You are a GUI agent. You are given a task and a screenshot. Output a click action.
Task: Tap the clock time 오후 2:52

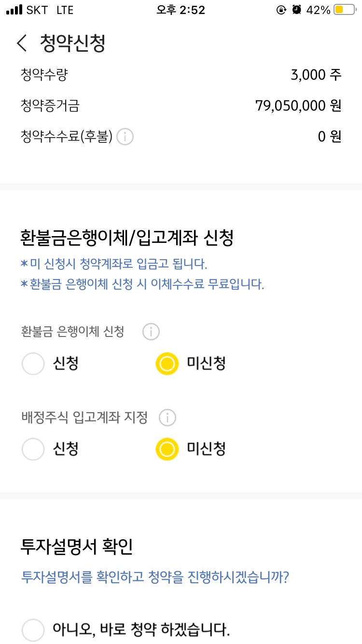[181, 10]
